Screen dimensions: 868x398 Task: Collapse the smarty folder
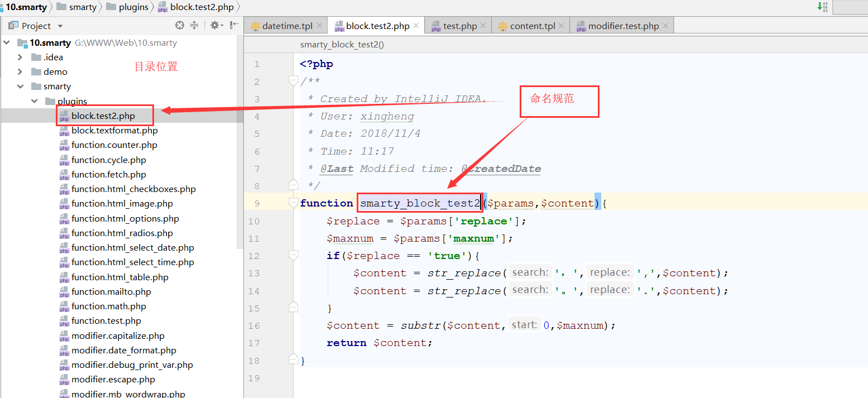coord(20,87)
